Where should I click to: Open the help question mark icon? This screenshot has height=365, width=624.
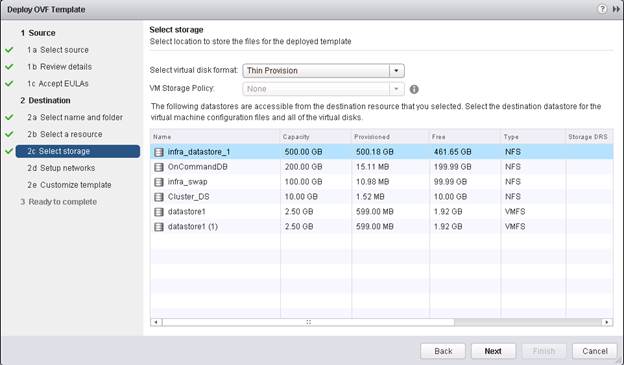[602, 9]
